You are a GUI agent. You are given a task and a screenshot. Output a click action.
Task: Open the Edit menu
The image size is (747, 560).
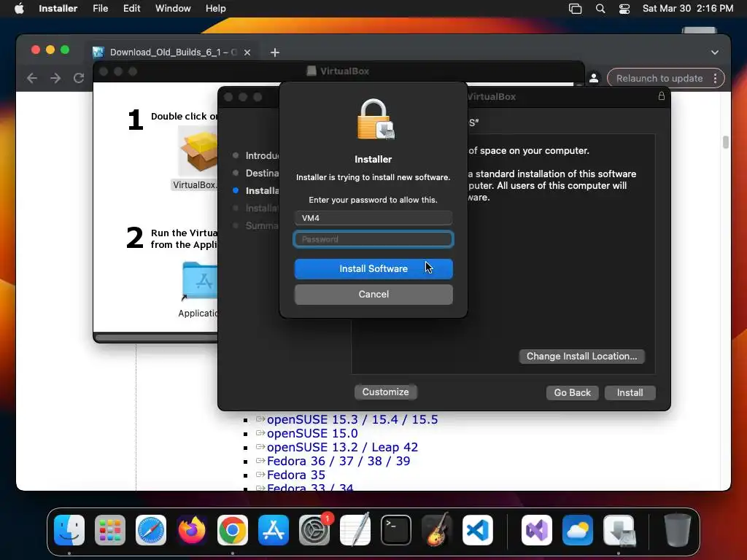click(x=131, y=9)
